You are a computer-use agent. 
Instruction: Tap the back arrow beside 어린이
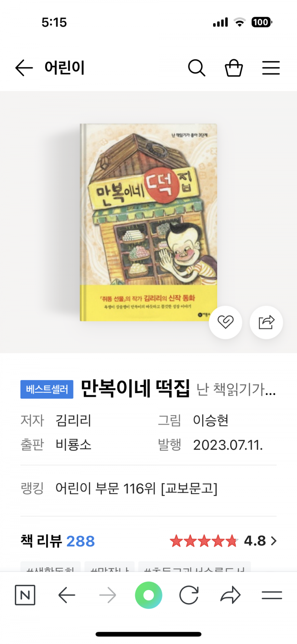tap(24, 68)
